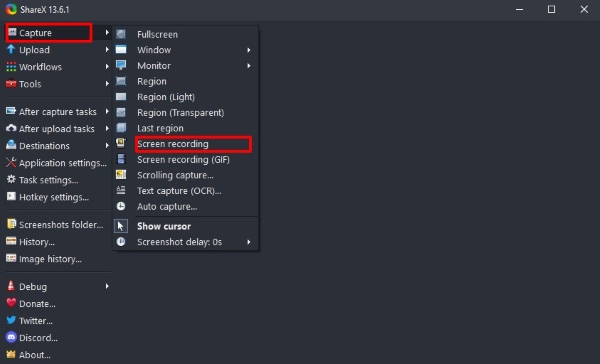Expand the After capture tasks arrow
Screen dimensions: 600x364
(107, 111)
